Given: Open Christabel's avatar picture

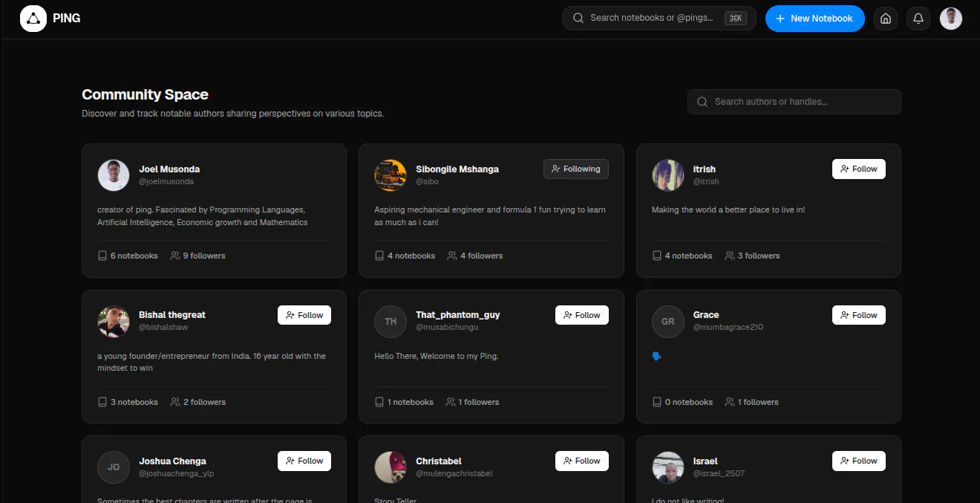Looking at the screenshot, I should [x=391, y=467].
